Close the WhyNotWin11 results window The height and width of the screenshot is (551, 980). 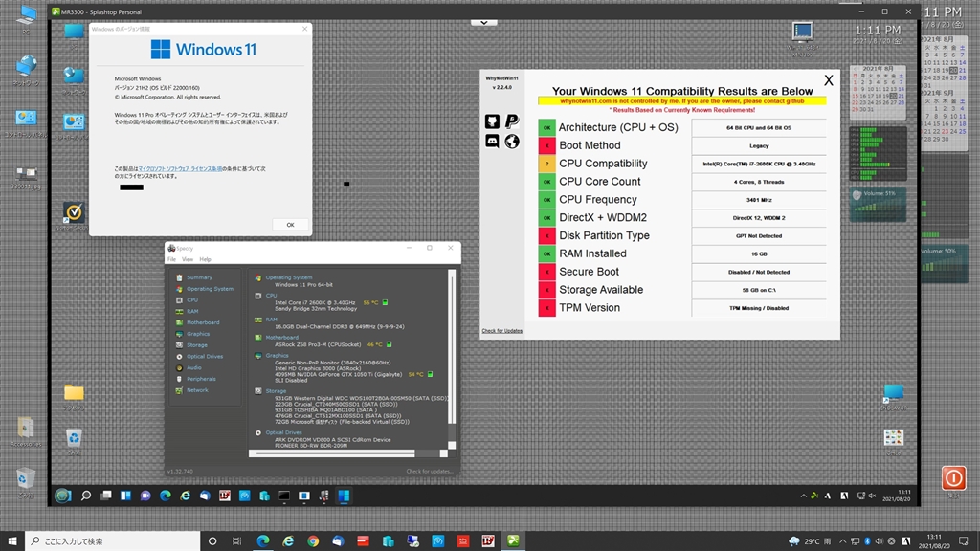[x=828, y=80]
